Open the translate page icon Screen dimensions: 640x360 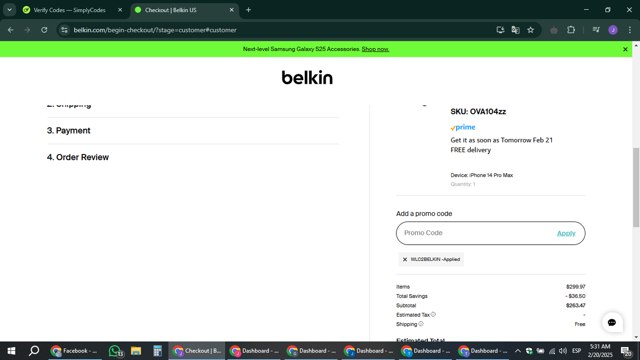516,30
